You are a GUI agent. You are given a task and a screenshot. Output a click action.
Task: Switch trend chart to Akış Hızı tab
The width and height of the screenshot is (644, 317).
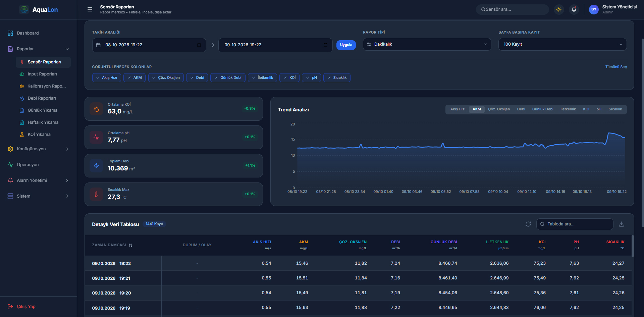pyautogui.click(x=458, y=109)
